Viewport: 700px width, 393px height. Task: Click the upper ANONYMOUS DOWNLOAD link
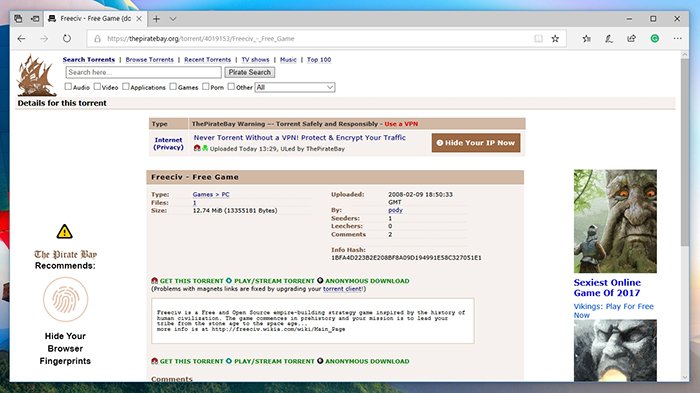pyautogui.click(x=367, y=281)
